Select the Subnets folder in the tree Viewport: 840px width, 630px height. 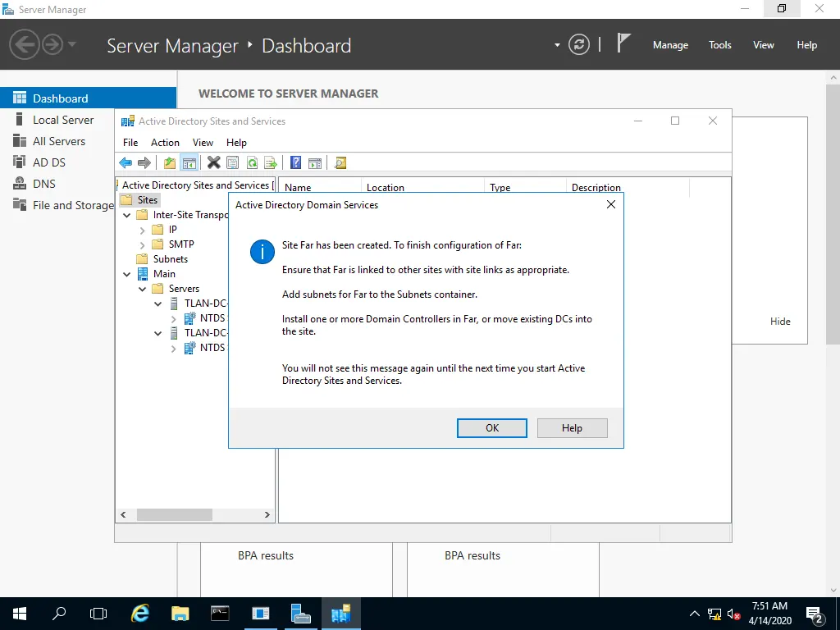click(171, 259)
